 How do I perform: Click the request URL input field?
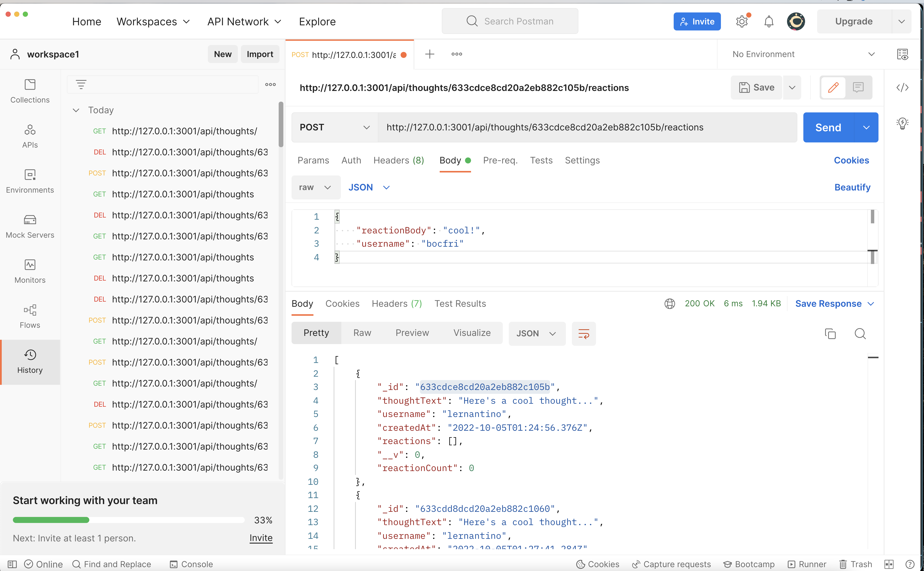pyautogui.click(x=587, y=127)
